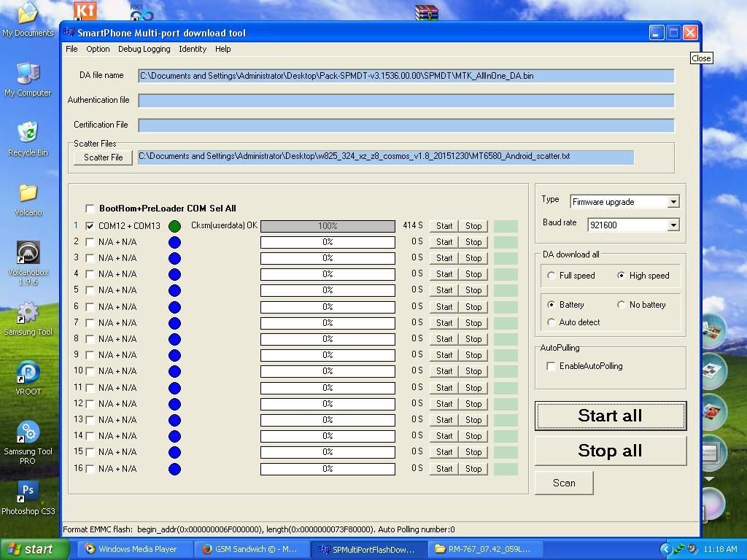
Task: Switch to GSM Sandwich Firefox taskbar button
Action: [x=252, y=549]
